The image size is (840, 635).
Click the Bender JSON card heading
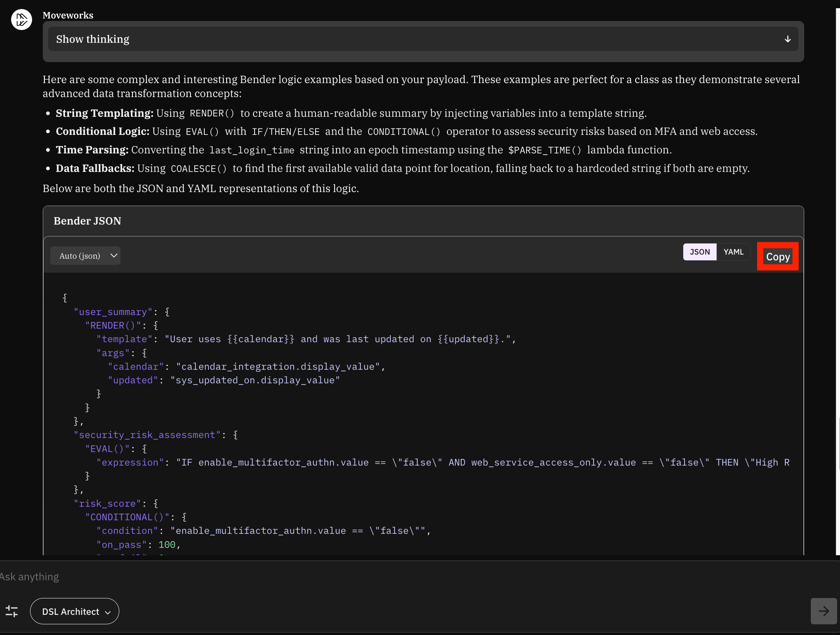pyautogui.click(x=87, y=221)
